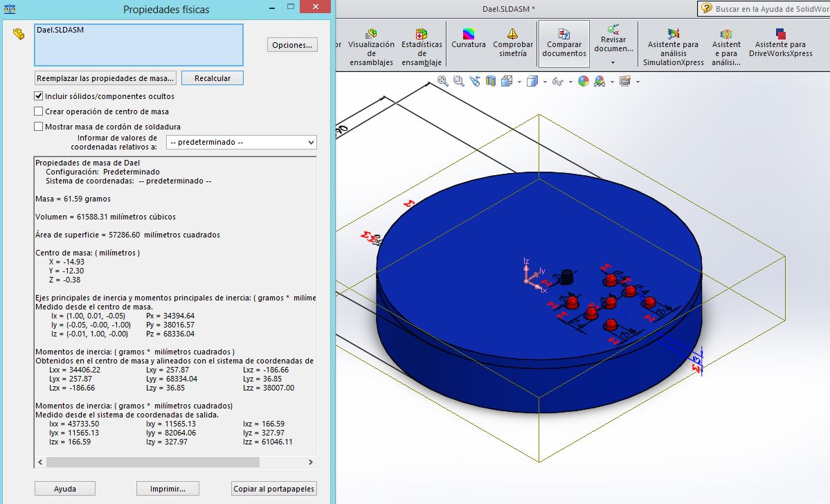830x504 pixels.
Task: Expand Display style dropdown arrow
Action: pyautogui.click(x=545, y=82)
